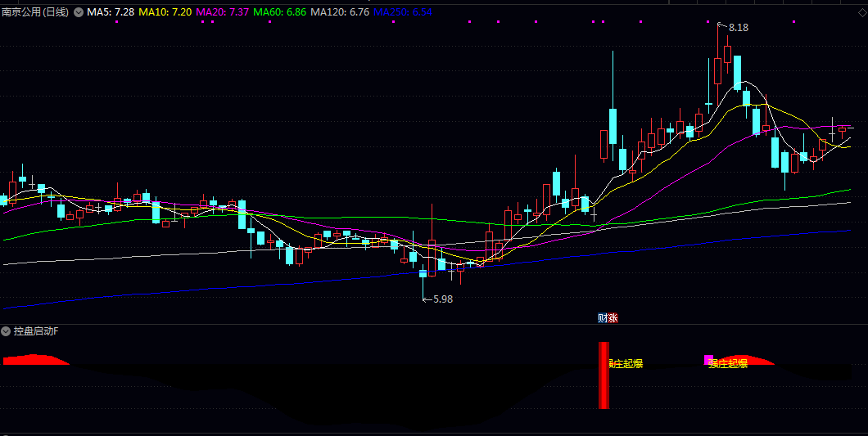This screenshot has height=436, width=868.
Task: Click the 强庄起爆 label beside red bar
Action: tap(626, 363)
